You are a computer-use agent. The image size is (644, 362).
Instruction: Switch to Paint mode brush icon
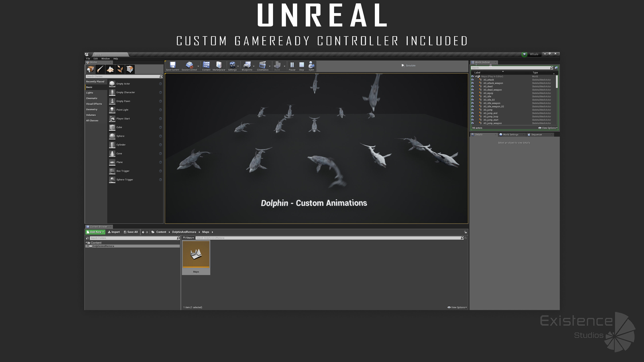click(x=100, y=69)
